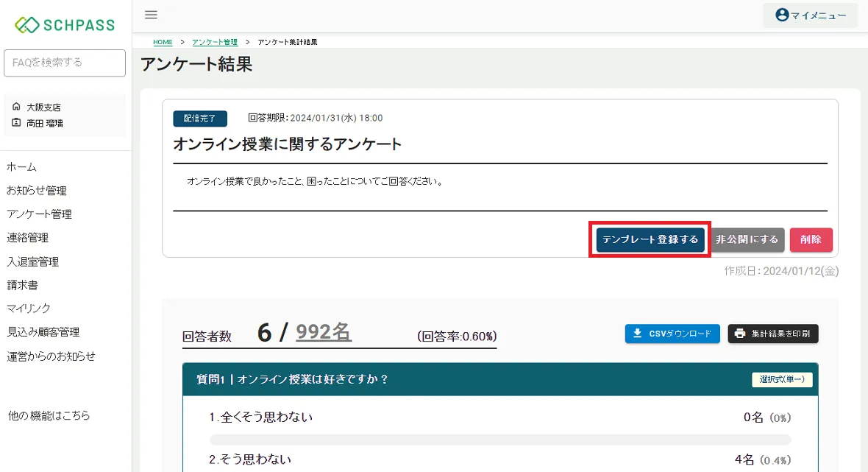Click 作成日:2024/01/12(金) text
Screen dimensions: 868x472
[781, 271]
